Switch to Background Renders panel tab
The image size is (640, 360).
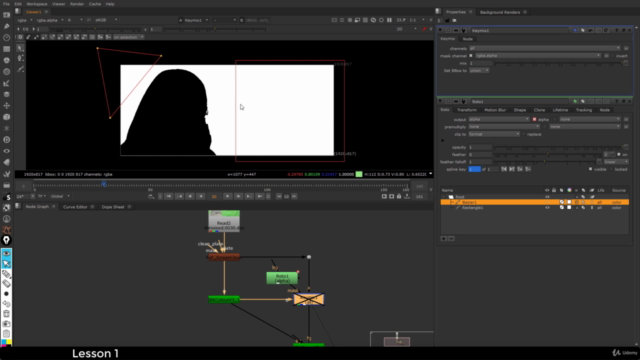click(x=500, y=12)
